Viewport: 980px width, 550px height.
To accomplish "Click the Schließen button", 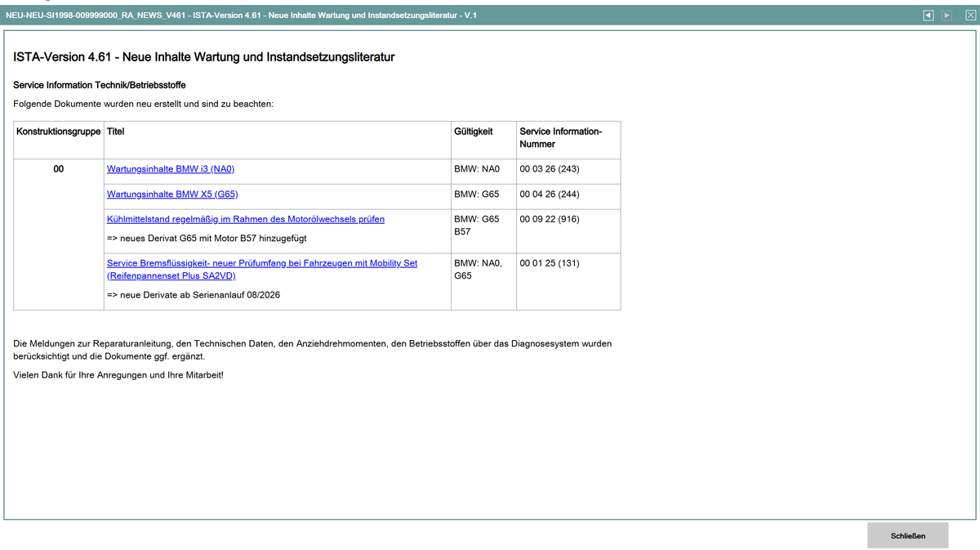I will (908, 535).
